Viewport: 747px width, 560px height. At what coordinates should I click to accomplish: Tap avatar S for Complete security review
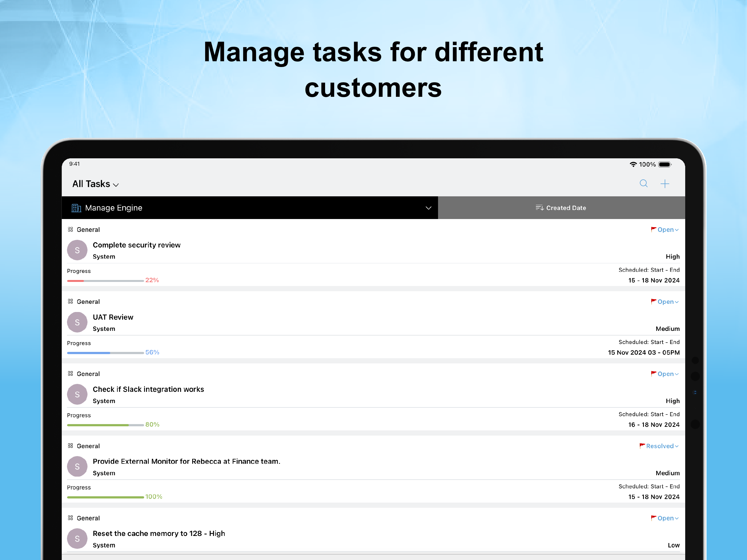click(x=77, y=250)
